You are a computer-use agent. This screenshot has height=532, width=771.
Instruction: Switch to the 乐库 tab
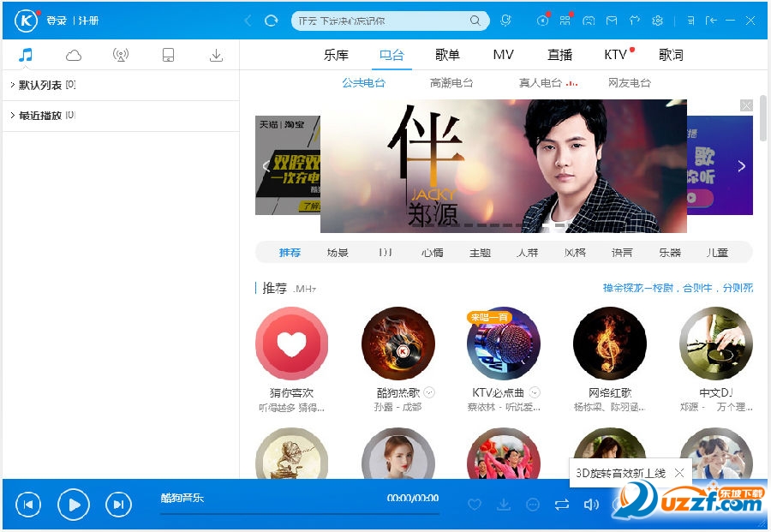pyautogui.click(x=336, y=55)
